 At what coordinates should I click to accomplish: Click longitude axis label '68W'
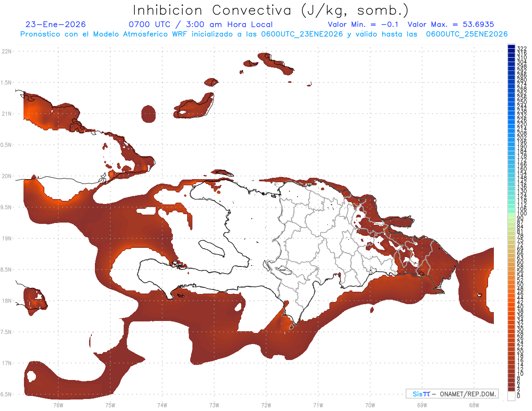tap(473, 405)
